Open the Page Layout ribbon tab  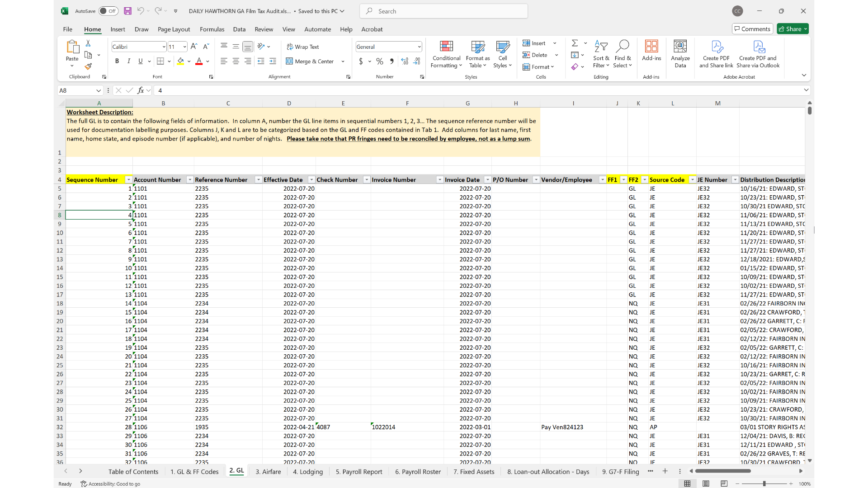174,29
